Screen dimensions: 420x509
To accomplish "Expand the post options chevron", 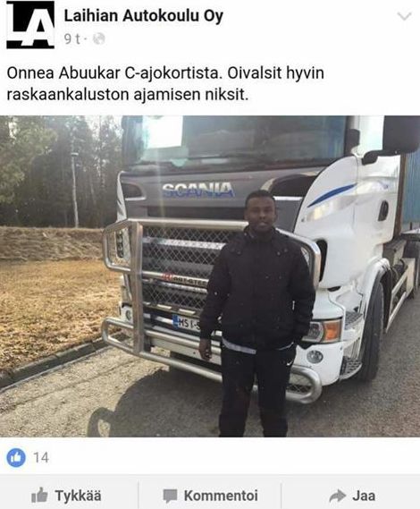I will (x=404, y=16).
